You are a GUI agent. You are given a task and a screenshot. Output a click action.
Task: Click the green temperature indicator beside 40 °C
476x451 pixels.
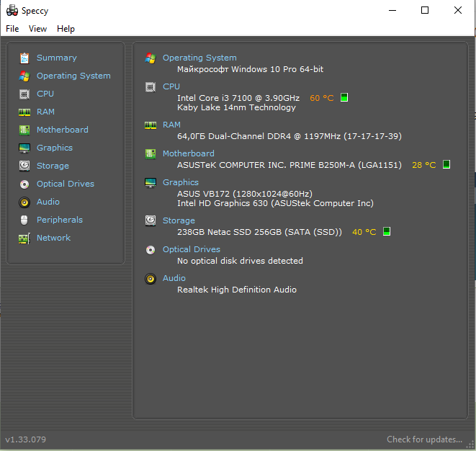[387, 231]
